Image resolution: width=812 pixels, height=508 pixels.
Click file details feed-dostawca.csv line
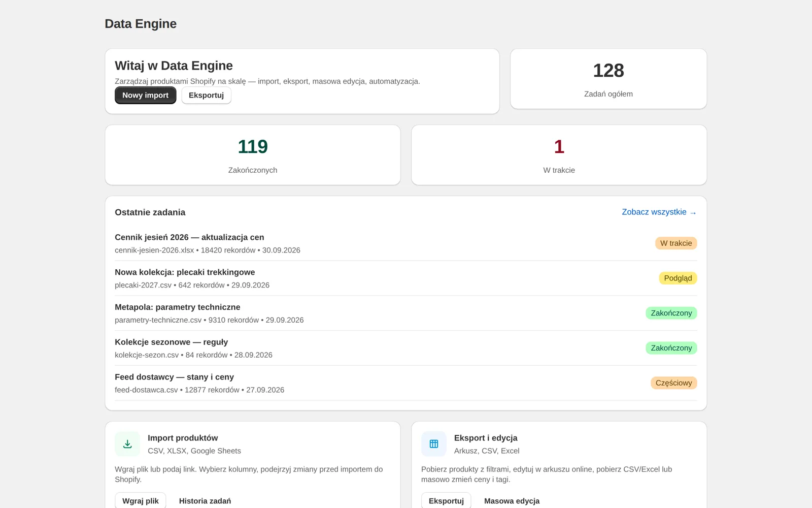[199, 390]
